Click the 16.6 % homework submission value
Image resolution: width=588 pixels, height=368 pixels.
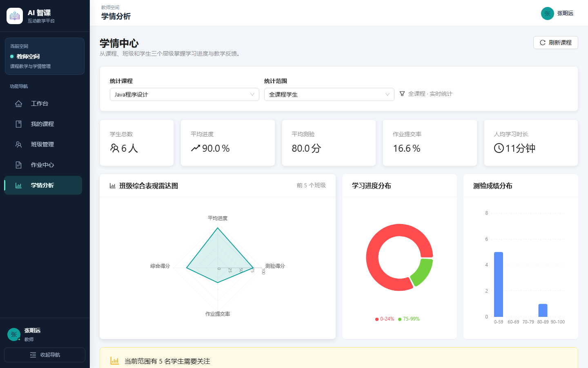click(407, 148)
